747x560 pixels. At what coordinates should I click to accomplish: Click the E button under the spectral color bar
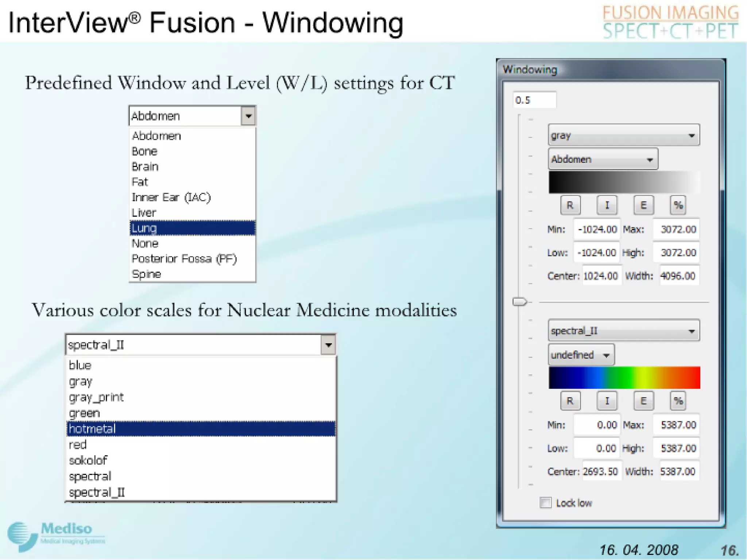click(x=643, y=401)
